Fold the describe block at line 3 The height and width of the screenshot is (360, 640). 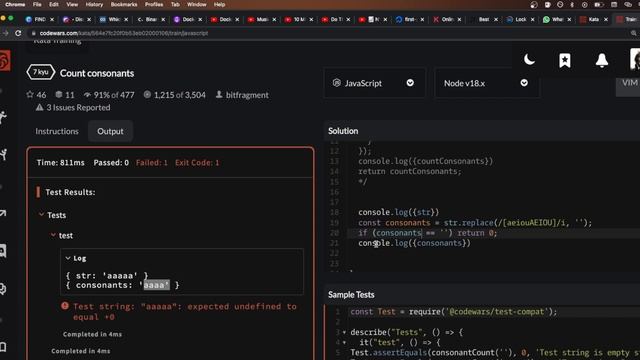point(344,332)
